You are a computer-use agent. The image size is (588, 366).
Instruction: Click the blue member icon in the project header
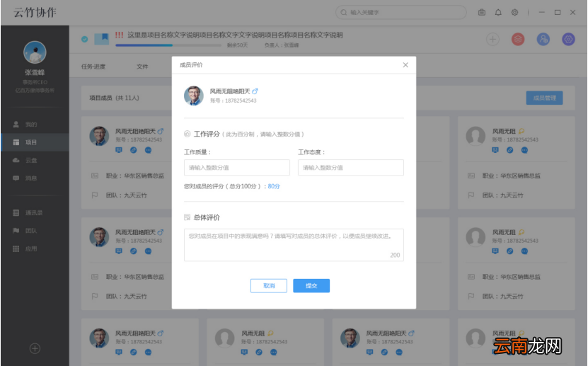pyautogui.click(x=543, y=39)
